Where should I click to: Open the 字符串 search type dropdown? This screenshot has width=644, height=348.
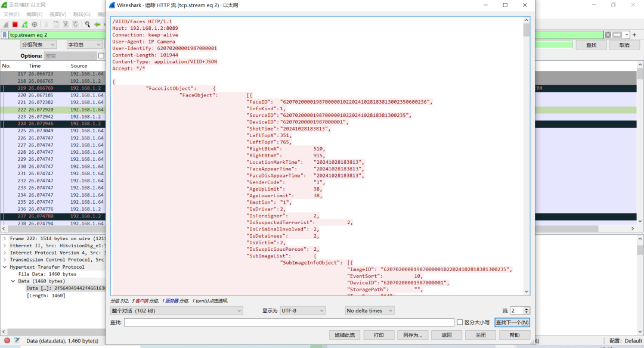(x=84, y=45)
